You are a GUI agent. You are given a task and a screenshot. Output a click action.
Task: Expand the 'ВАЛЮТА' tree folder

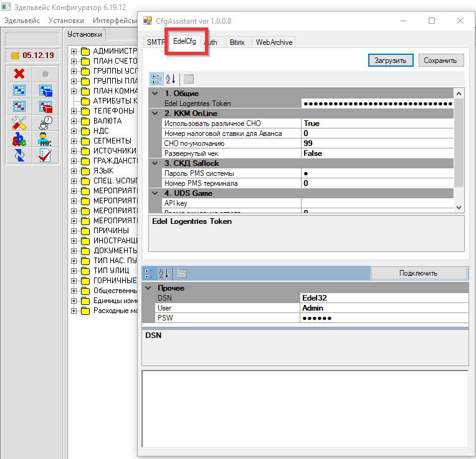pos(74,121)
